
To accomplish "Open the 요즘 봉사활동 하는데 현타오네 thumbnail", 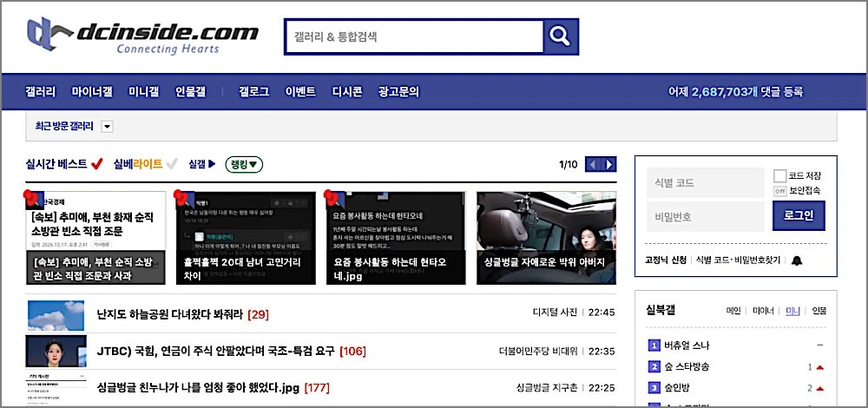I will (x=396, y=238).
